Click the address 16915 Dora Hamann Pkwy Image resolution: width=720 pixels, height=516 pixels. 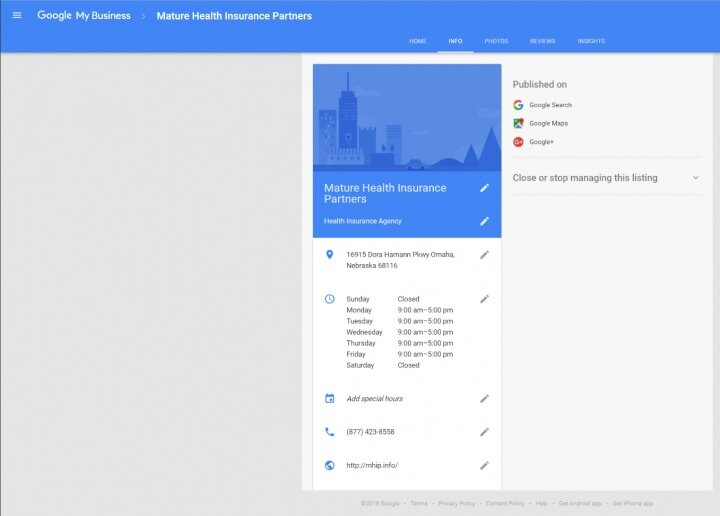[x=400, y=260]
